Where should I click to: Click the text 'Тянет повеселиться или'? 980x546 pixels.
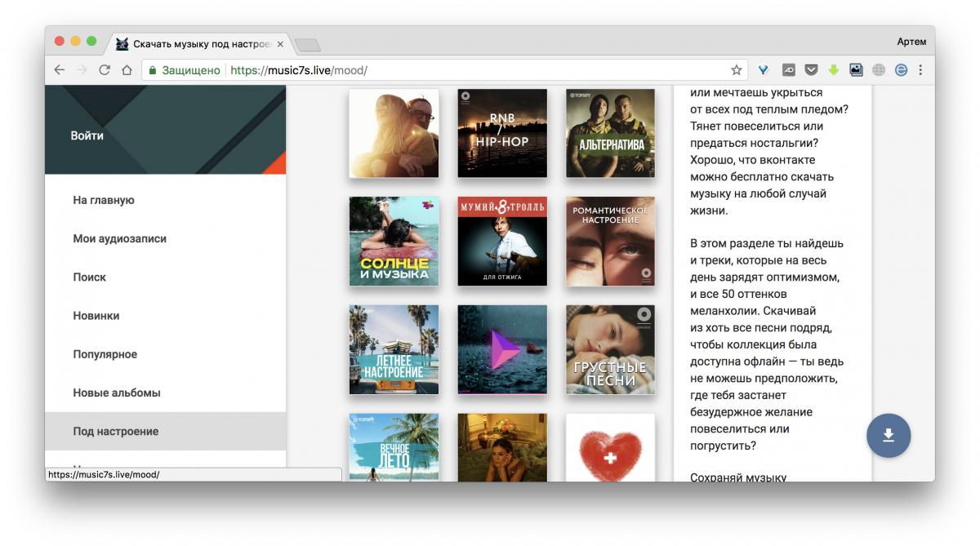[756, 127]
